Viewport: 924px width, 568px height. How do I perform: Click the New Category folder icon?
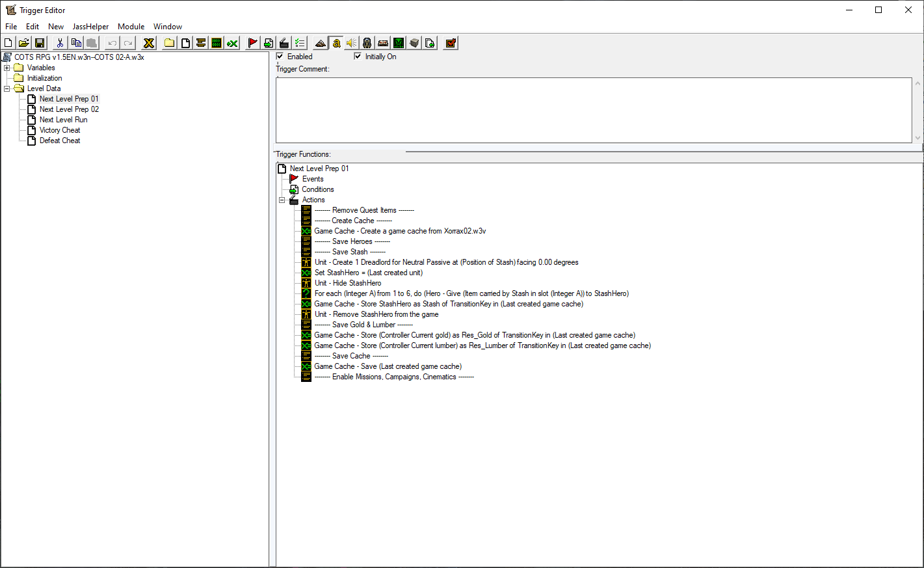point(170,43)
